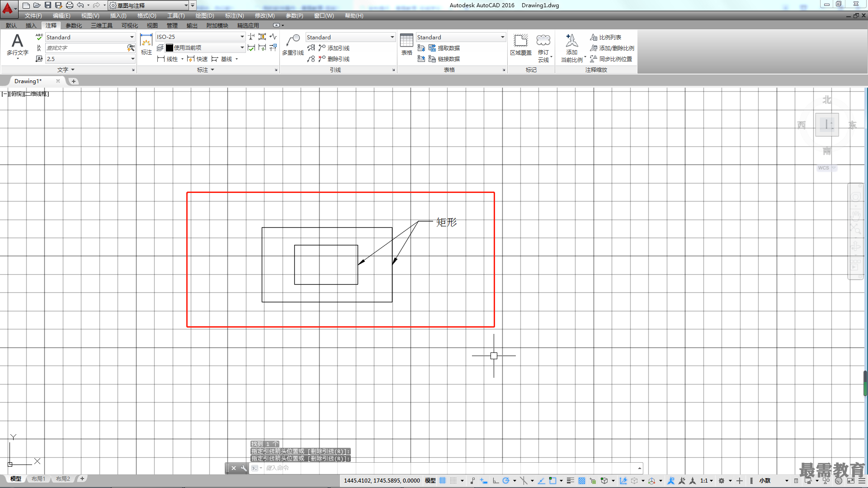Click the 北 direction on the ViewCube
This screenshot has height=488, width=868.
pos(827,99)
